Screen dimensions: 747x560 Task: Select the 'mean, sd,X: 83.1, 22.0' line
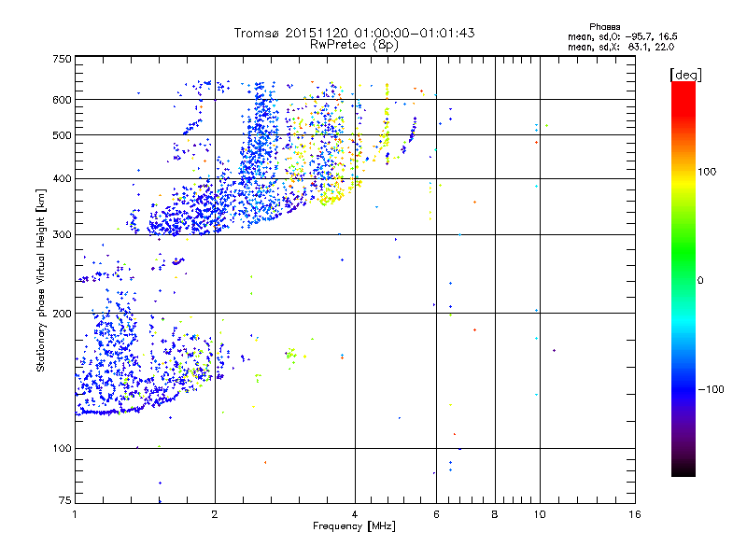(x=621, y=47)
